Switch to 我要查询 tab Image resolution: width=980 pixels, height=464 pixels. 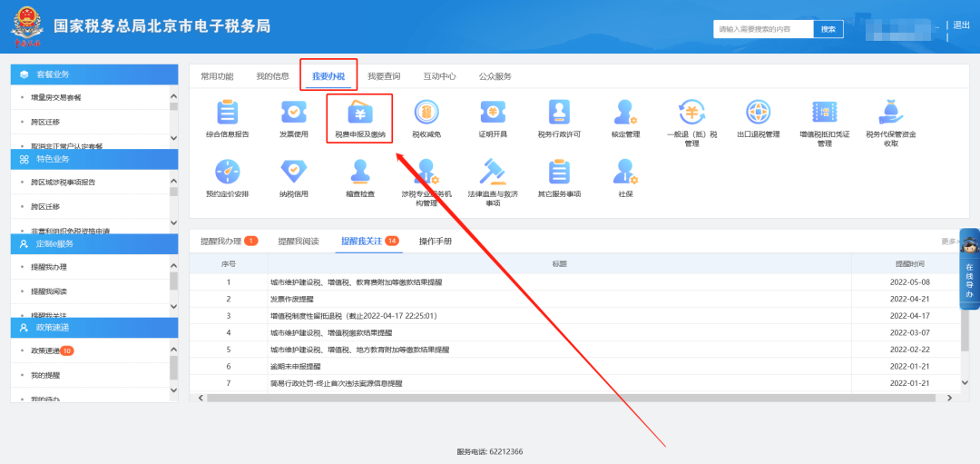pos(383,76)
